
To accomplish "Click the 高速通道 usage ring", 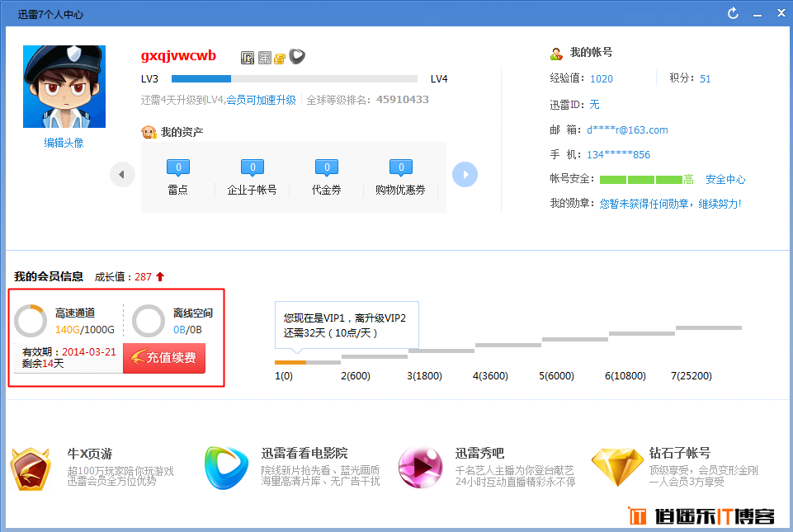I will pos(31,321).
